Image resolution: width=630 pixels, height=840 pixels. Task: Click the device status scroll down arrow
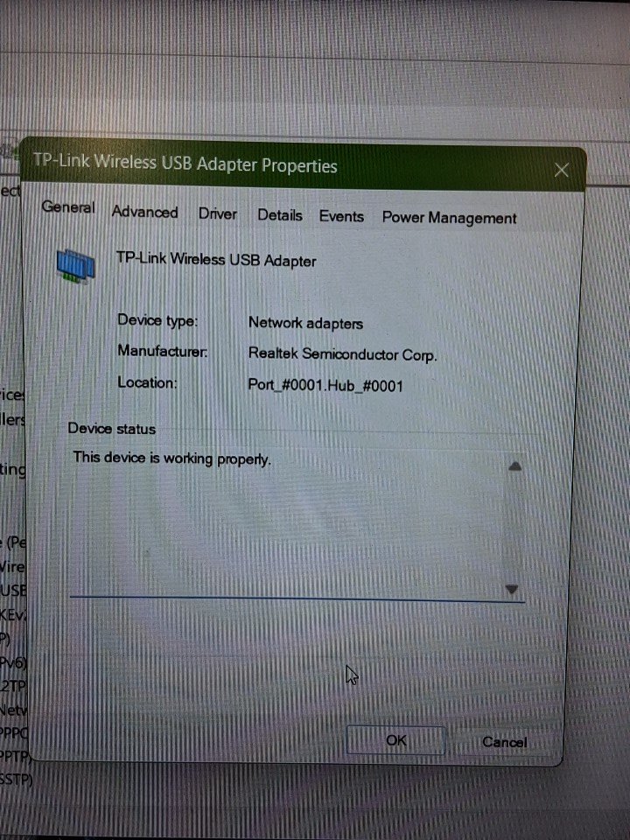coord(513,590)
